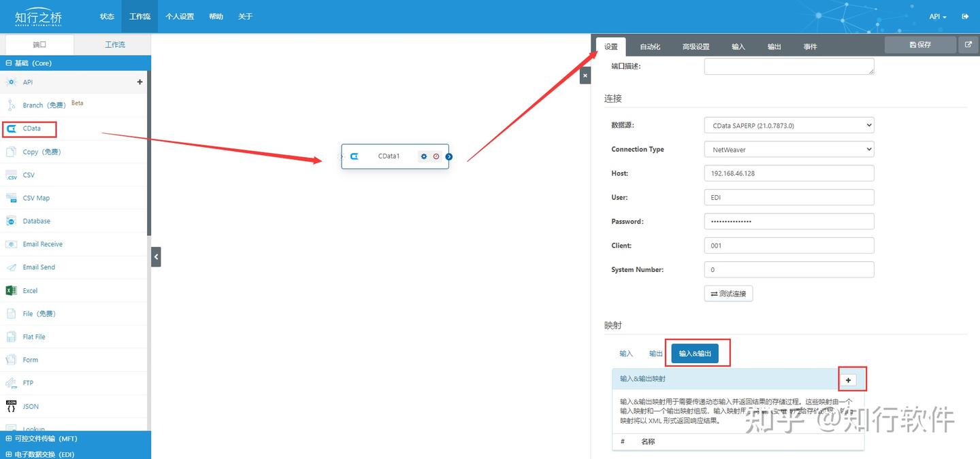This screenshot has width=980, height=459.
Task: Open the Connection Type dropdown
Action: [x=789, y=149]
